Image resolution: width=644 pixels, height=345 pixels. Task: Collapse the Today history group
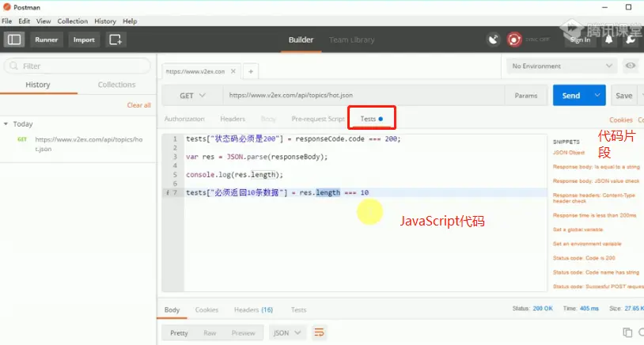6,123
